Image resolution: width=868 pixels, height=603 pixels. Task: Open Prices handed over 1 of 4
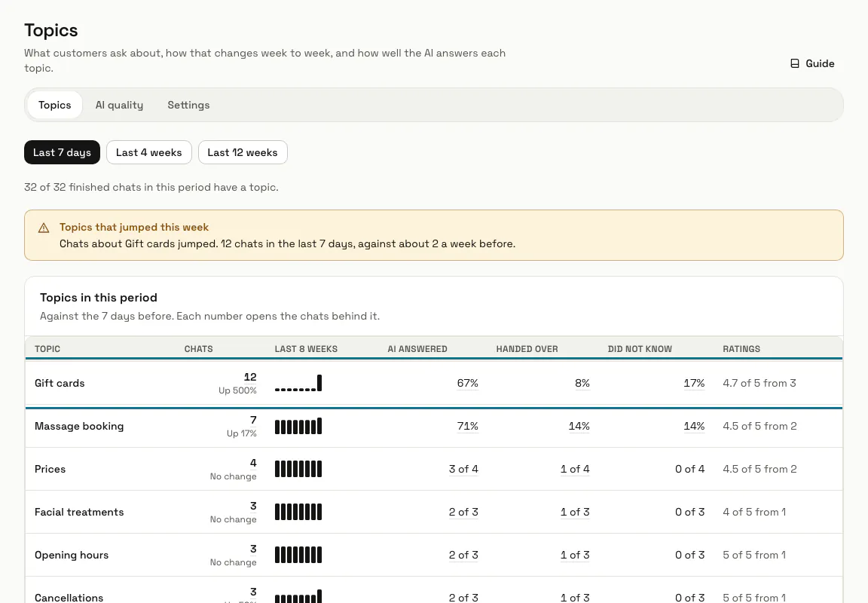pyautogui.click(x=575, y=469)
